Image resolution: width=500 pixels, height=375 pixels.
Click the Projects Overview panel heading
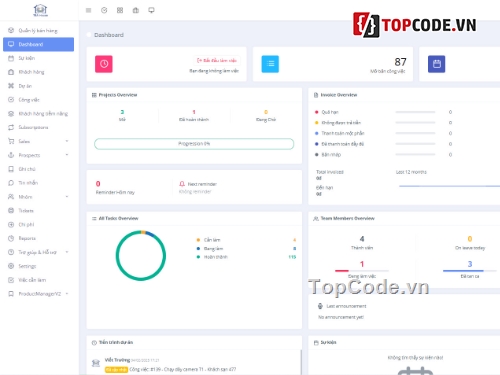pyautogui.click(x=118, y=95)
